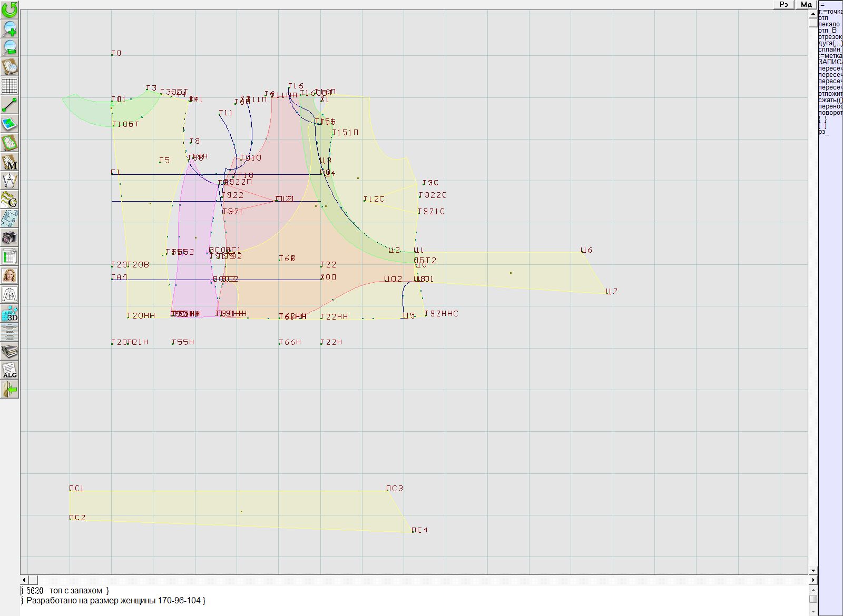Zoom out with the magnifier minus icon

[9, 47]
